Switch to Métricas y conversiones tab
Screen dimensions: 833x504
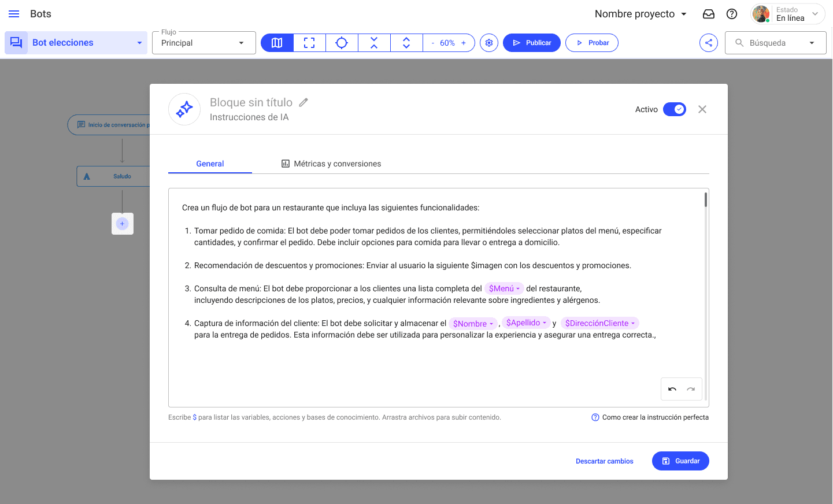click(x=331, y=164)
